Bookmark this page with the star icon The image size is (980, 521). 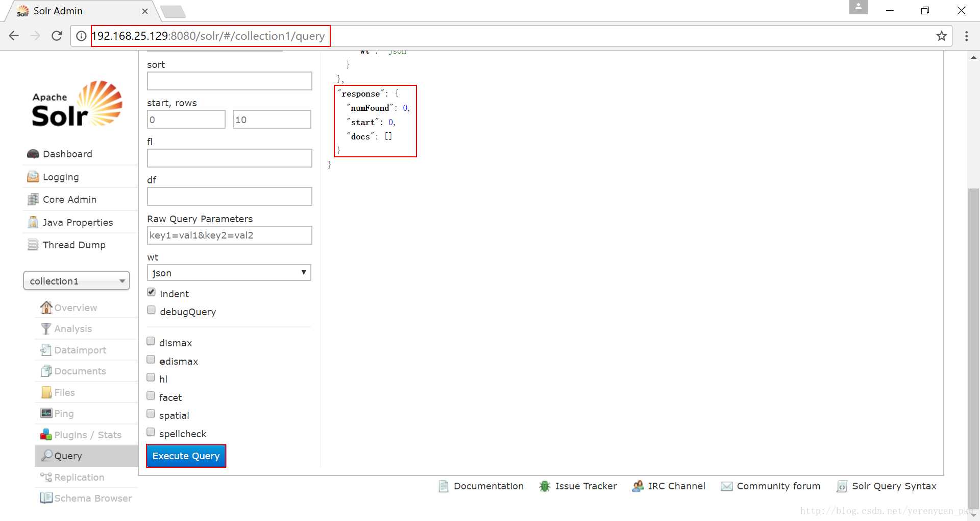[941, 36]
